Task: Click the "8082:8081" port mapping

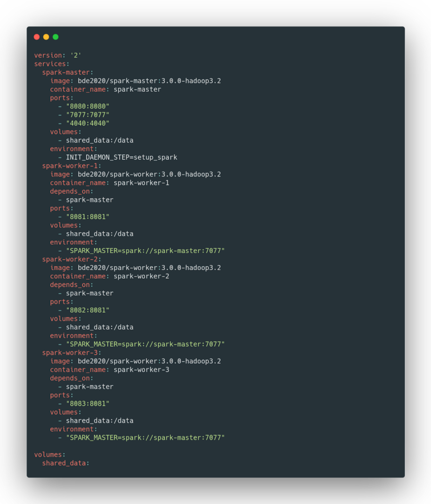Action: [x=88, y=310]
